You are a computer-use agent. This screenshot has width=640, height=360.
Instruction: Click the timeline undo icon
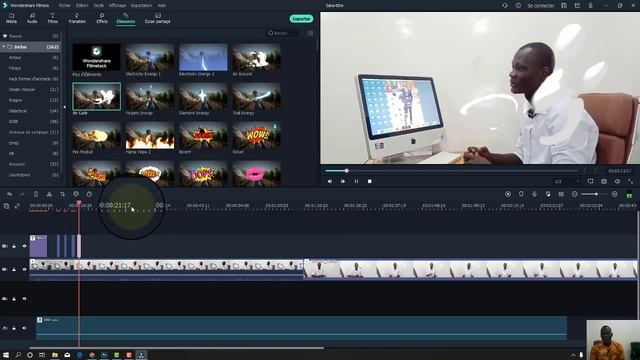click(x=9, y=194)
